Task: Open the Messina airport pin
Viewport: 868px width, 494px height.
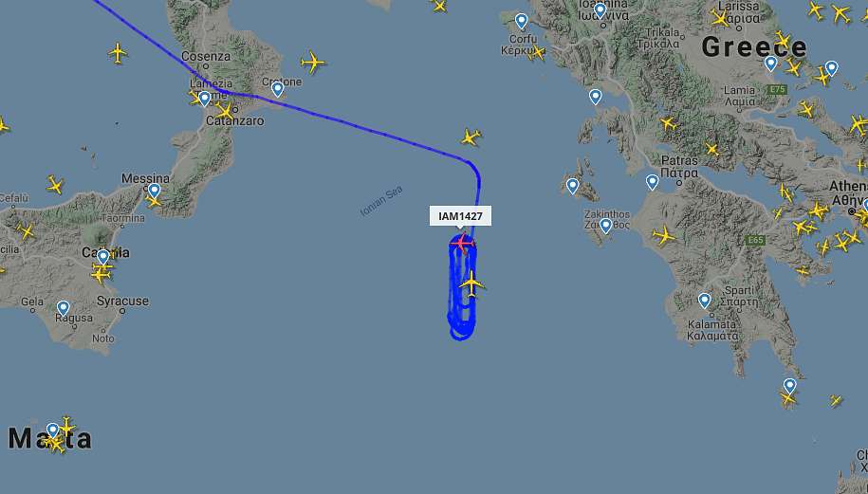Action: 154,192
